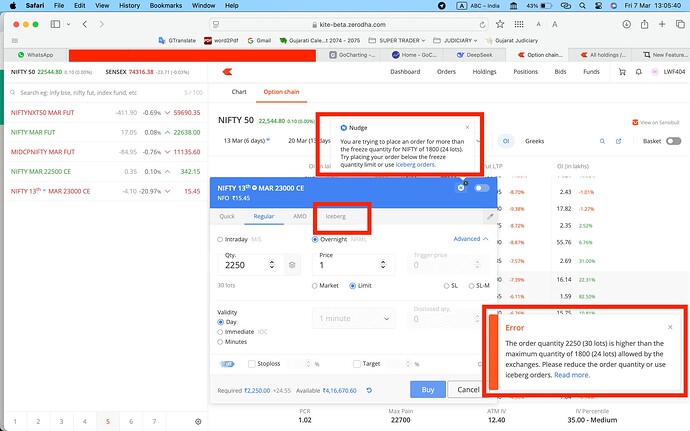
Task: Open Safari share icon
Action: point(644,24)
